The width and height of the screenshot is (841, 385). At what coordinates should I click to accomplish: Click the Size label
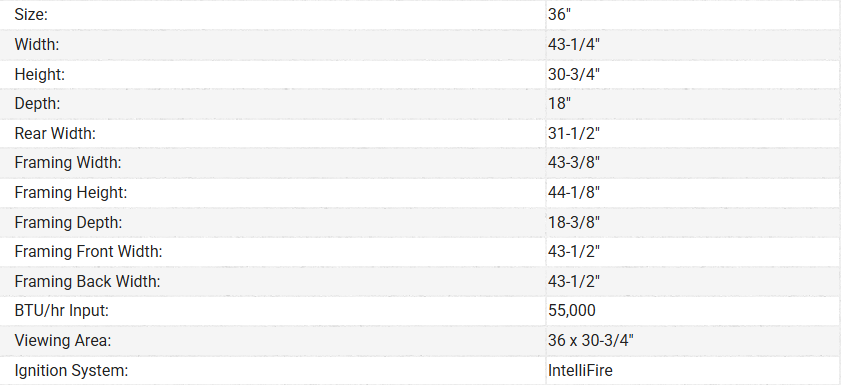31,14
